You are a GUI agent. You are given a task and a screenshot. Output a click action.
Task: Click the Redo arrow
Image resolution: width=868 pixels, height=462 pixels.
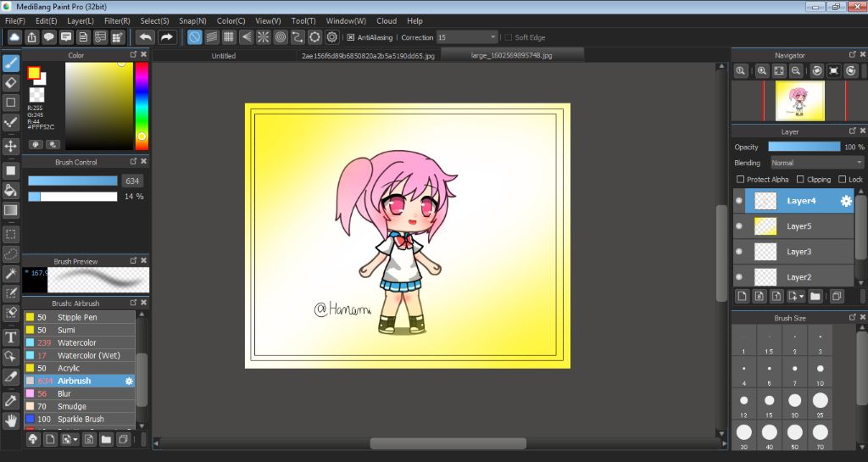click(166, 37)
